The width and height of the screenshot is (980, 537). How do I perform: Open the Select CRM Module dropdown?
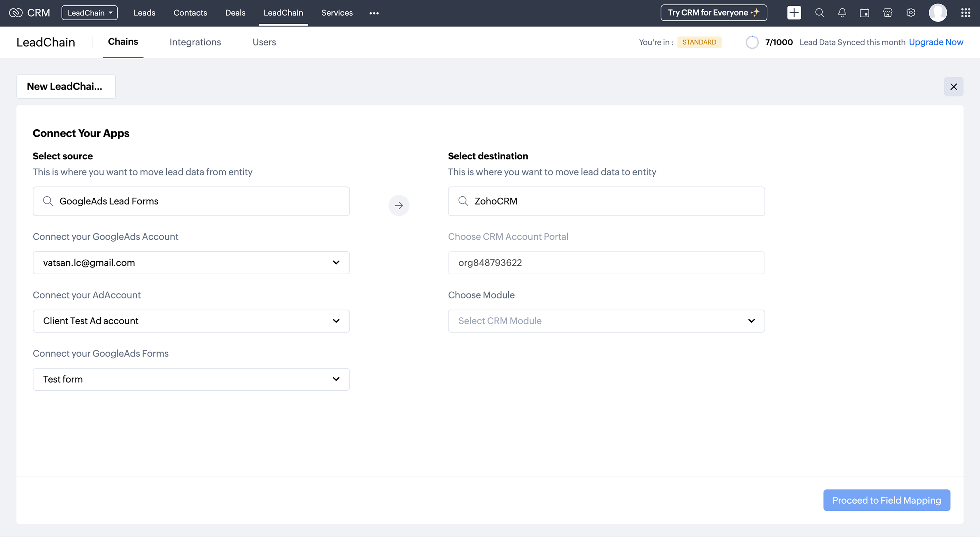[x=606, y=321]
